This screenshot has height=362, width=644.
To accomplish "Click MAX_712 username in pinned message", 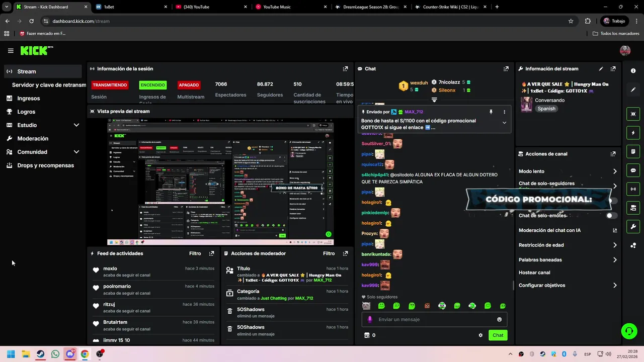I will pos(414,112).
